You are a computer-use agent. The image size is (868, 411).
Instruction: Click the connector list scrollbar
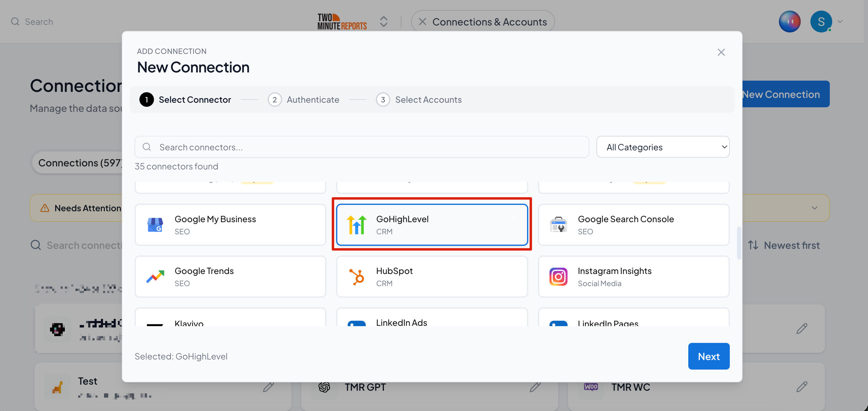coord(739,243)
